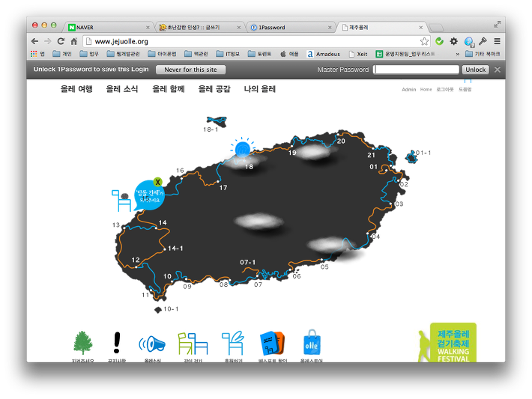Click the blue chair icon beside the bubble
This screenshot has width=532, height=399.
click(121, 201)
